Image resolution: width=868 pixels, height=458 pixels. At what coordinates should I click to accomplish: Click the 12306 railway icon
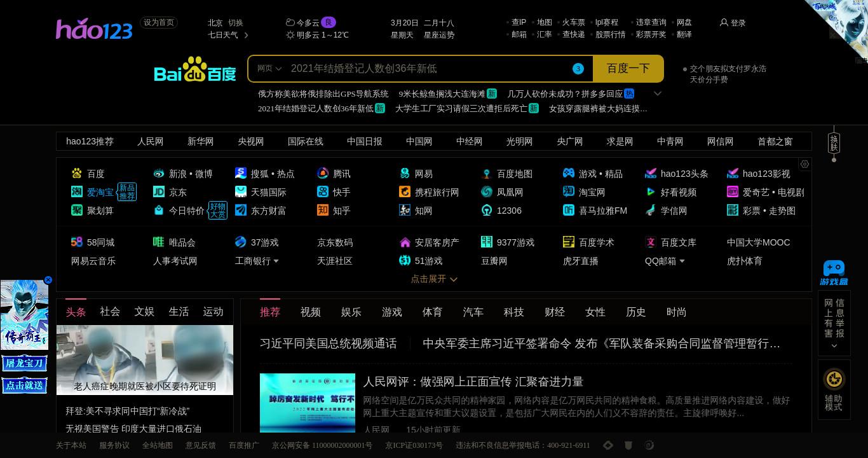487,210
